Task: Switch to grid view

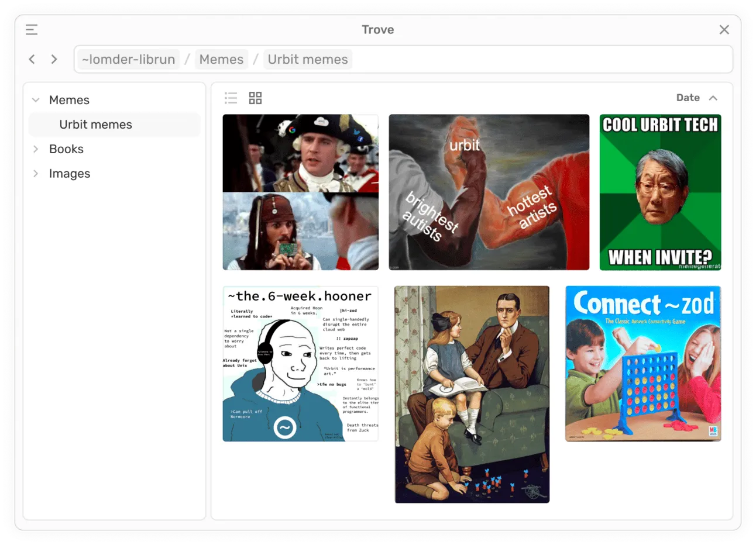Action: coord(255,98)
